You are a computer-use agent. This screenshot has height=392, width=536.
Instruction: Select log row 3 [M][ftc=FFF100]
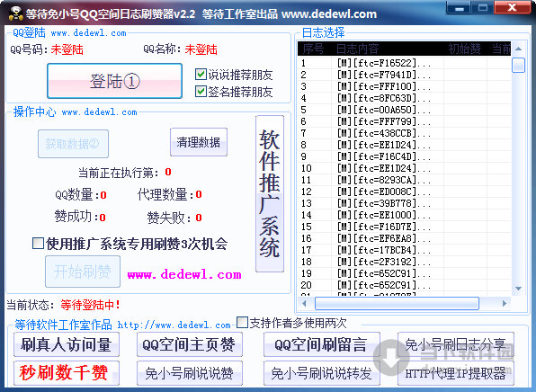(405, 86)
